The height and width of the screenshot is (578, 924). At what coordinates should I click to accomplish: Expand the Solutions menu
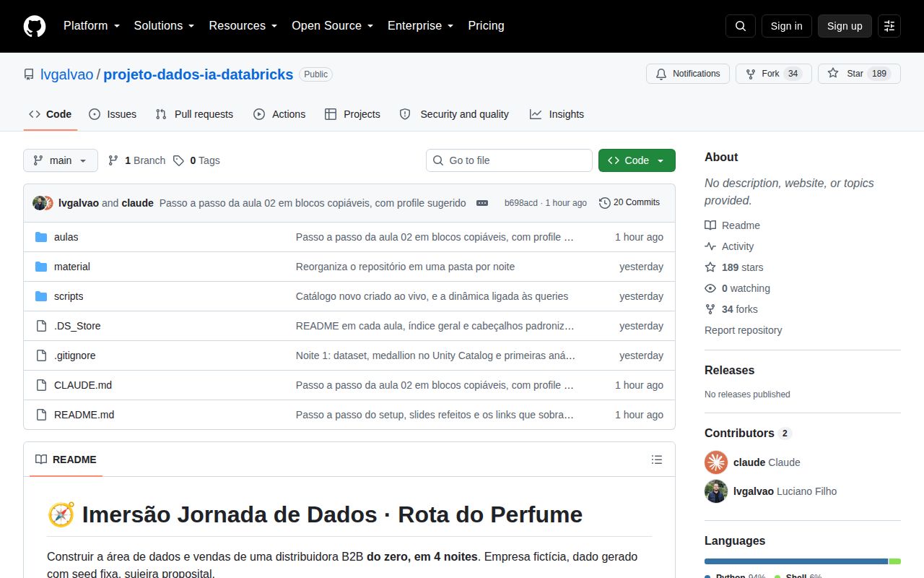click(x=165, y=25)
